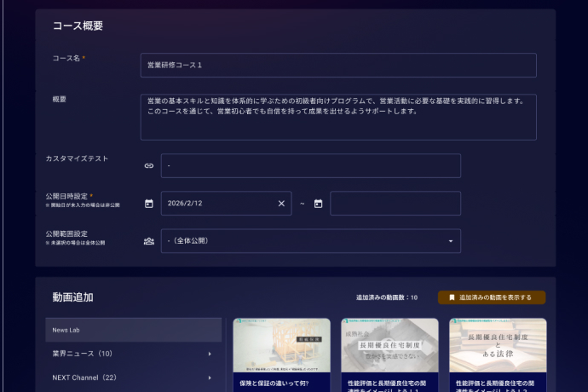Click the bookmark icon on 追加済みの動画を表示する

pyautogui.click(x=452, y=297)
